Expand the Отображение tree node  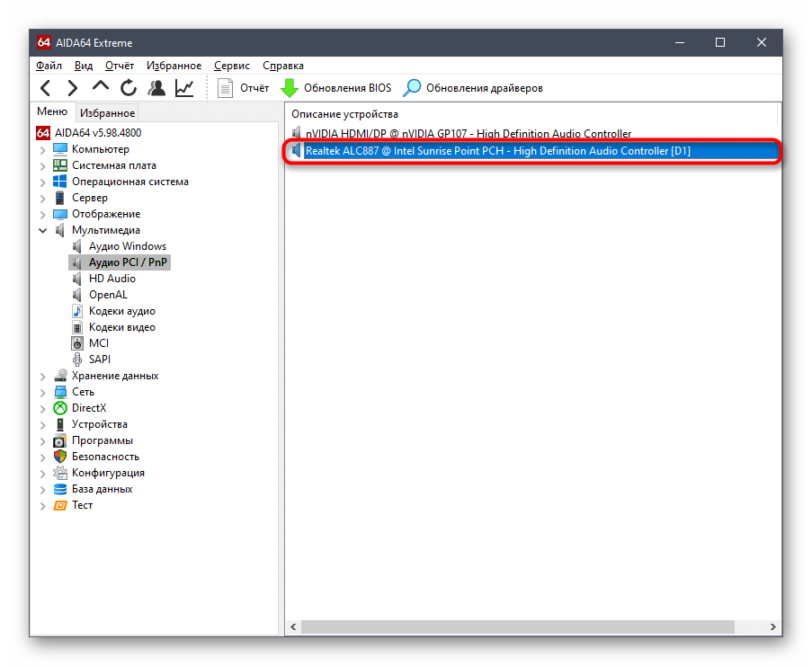coord(43,215)
